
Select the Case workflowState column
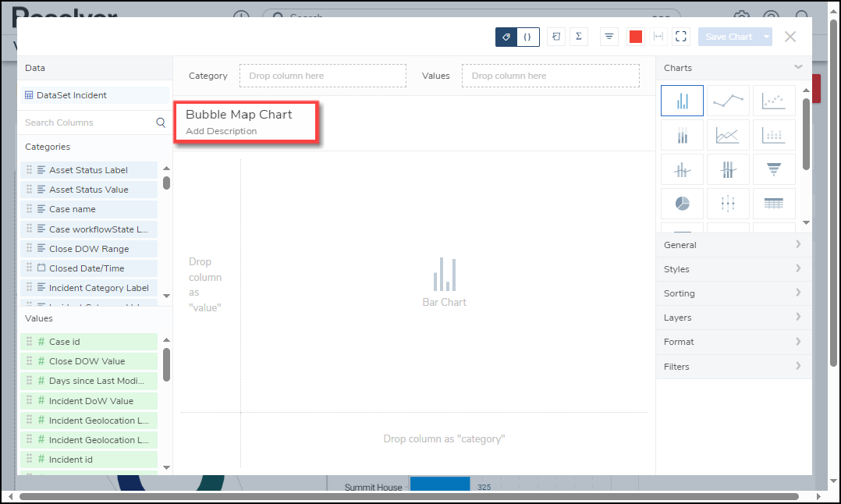tap(89, 229)
